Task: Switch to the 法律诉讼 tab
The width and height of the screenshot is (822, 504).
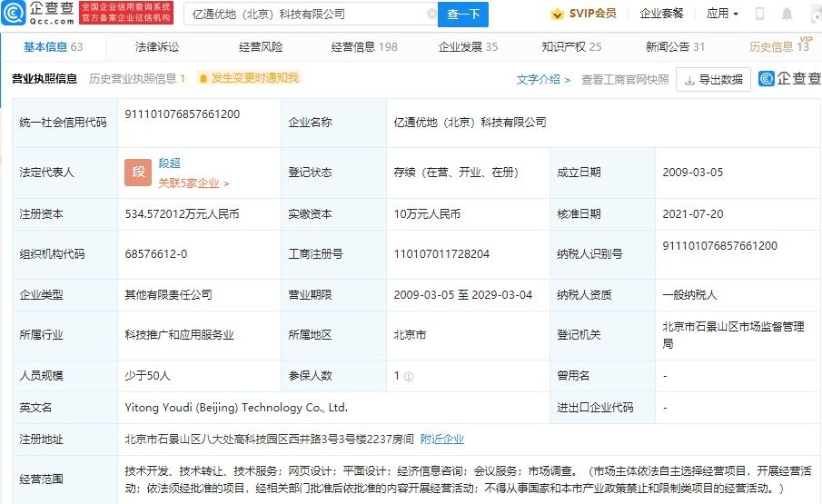Action: pyautogui.click(x=157, y=46)
